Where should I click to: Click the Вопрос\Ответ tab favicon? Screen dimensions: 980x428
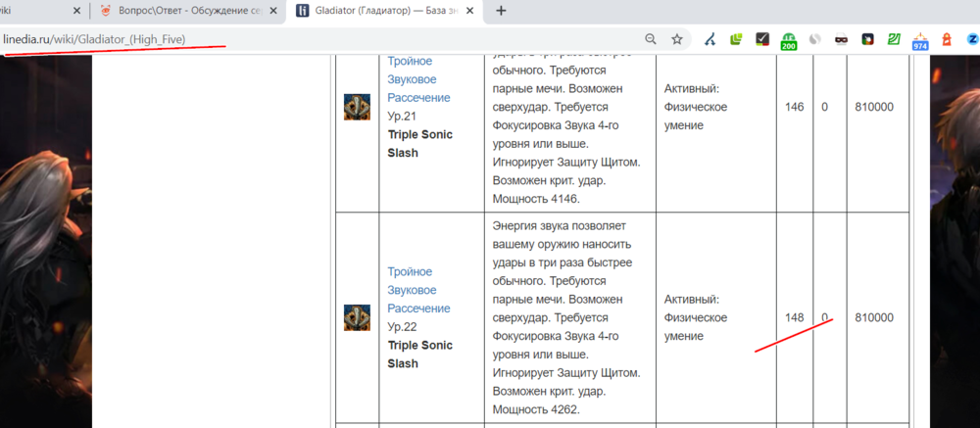105,11
